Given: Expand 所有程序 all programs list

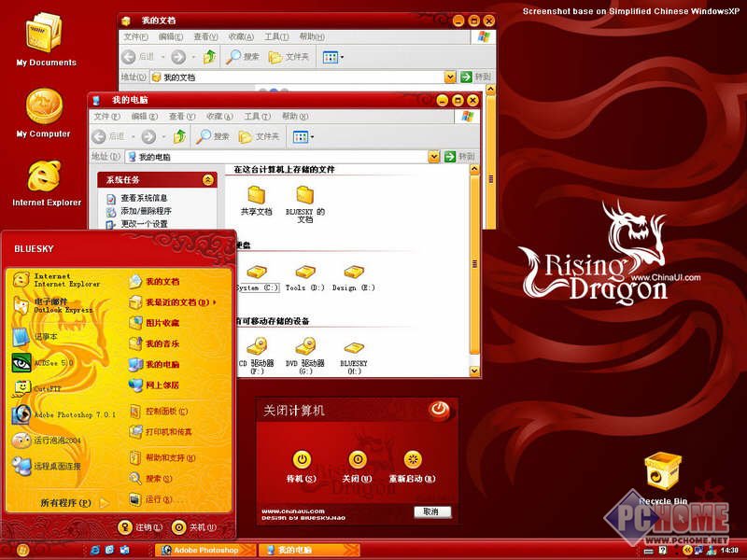Looking at the screenshot, I should tap(73, 502).
